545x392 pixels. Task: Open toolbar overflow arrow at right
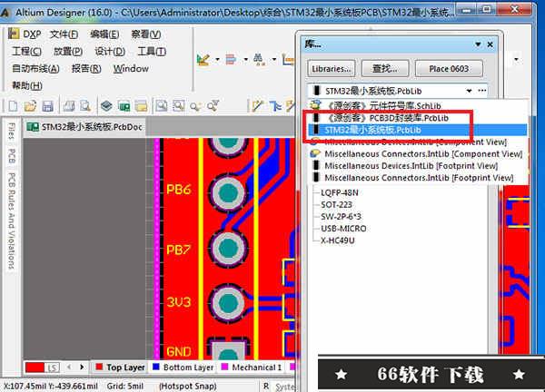pyautogui.click(x=517, y=59)
